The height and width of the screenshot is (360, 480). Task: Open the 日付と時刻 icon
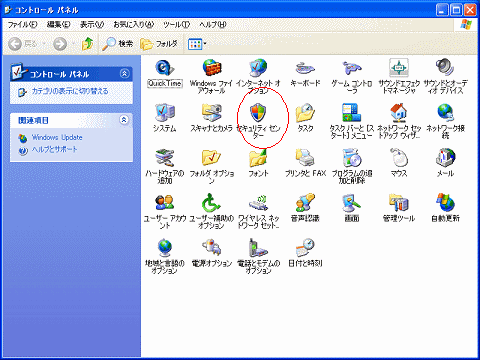pyautogui.click(x=305, y=248)
